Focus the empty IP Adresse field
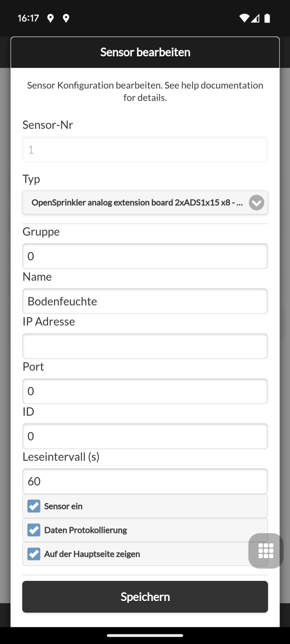This screenshot has height=644, width=290. coord(145,346)
